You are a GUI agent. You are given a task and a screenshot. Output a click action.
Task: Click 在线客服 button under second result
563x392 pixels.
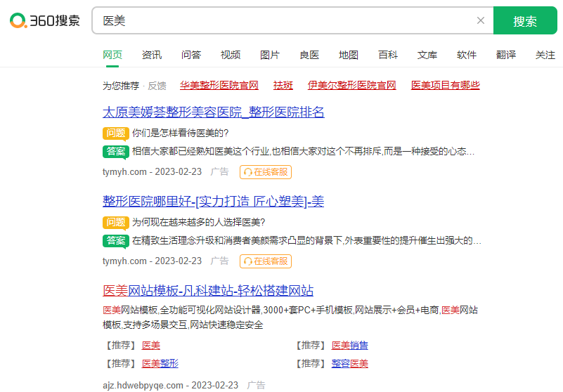266,261
